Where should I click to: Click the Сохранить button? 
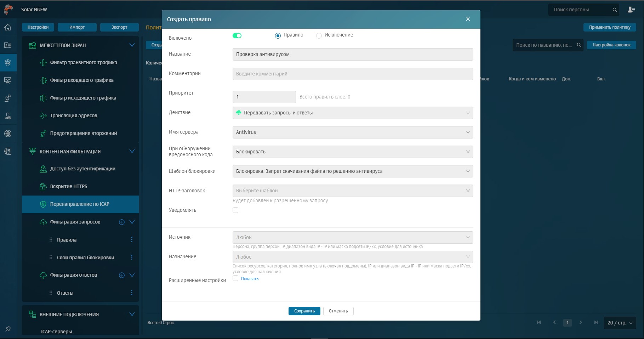coord(304,311)
